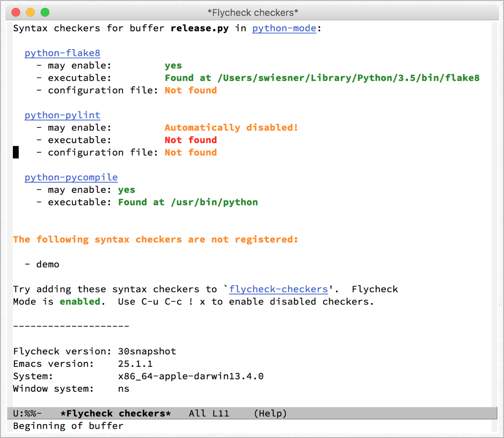Minimize the window using yellow button
This screenshot has height=438, width=504.
click(30, 12)
